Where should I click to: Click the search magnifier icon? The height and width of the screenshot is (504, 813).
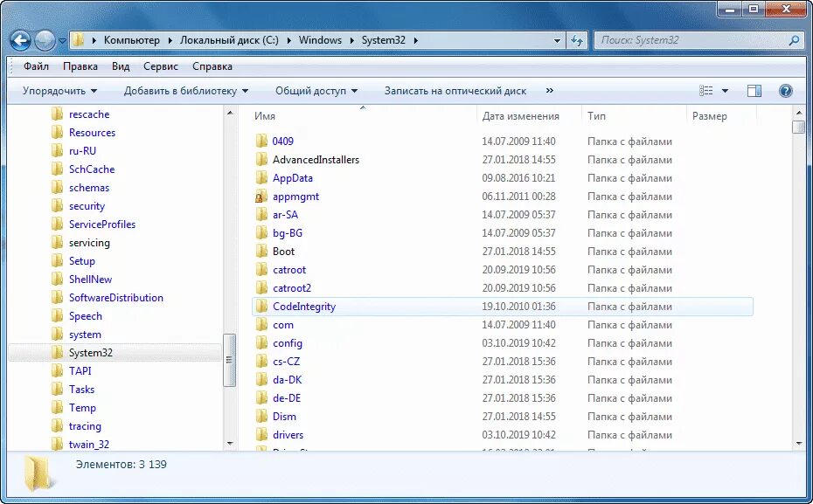click(x=793, y=40)
